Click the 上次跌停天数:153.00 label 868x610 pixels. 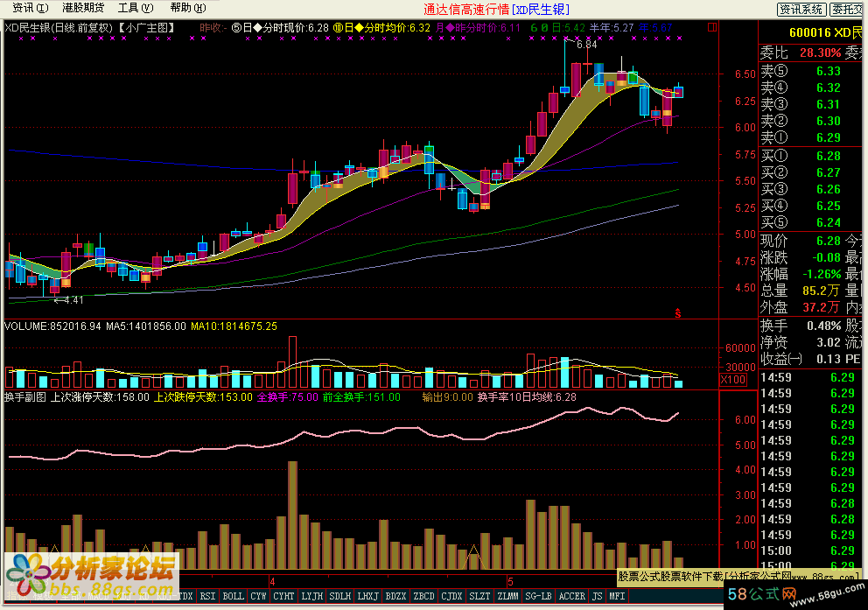203,396
